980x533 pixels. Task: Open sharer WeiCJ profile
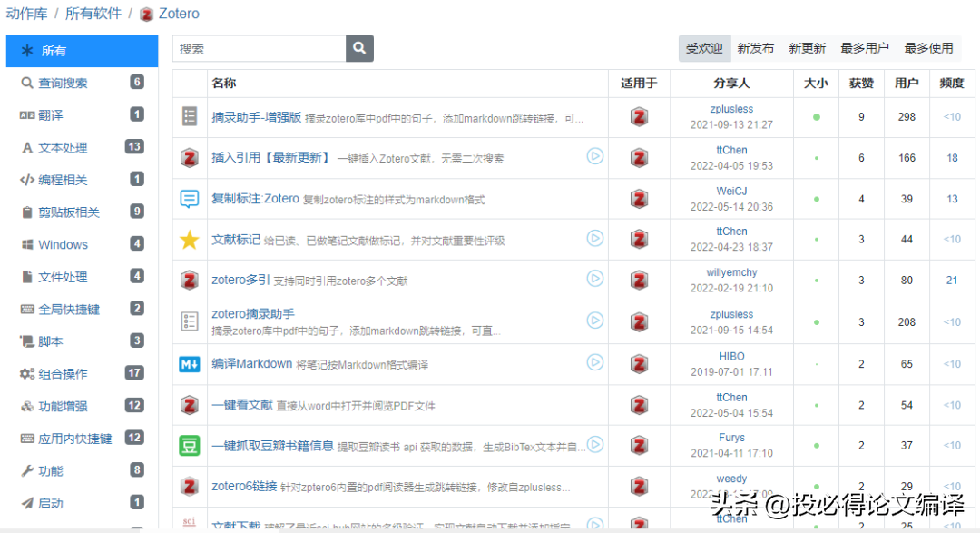(731, 191)
